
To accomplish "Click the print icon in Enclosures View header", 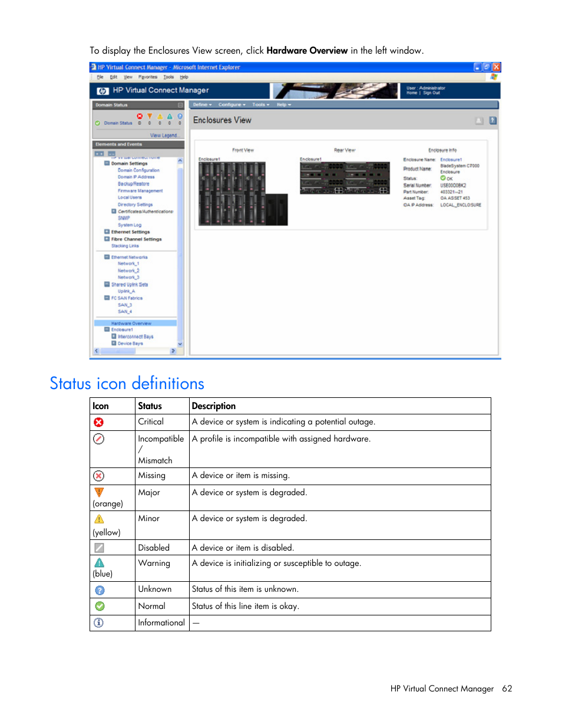I will [x=479, y=120].
